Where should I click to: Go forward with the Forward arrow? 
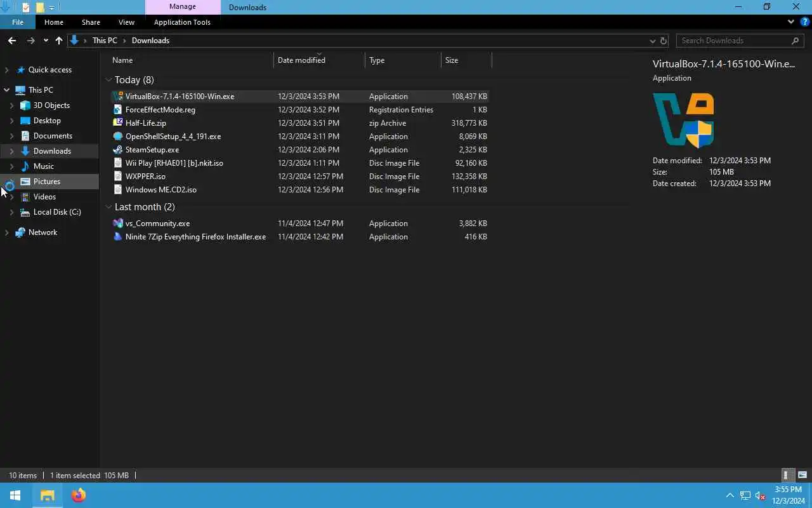[30, 41]
